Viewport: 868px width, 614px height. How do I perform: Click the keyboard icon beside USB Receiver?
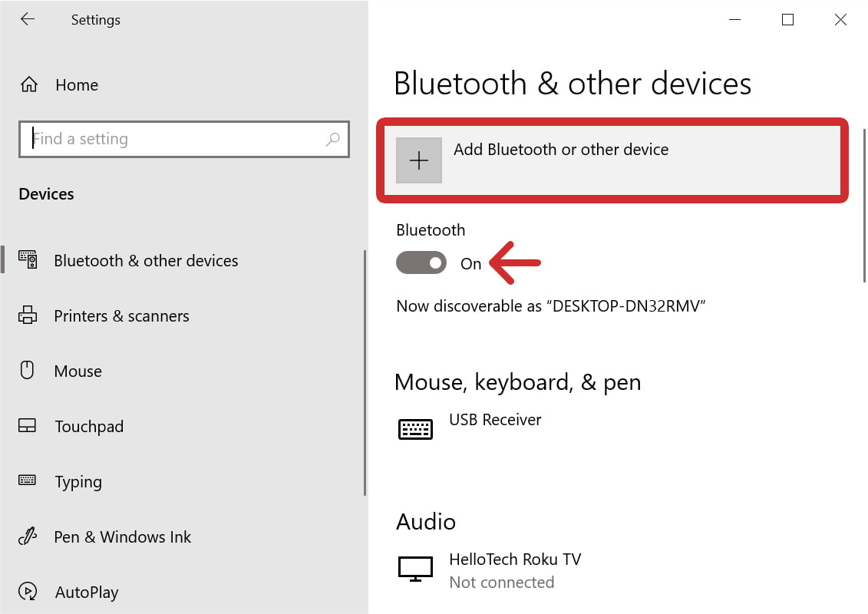tap(415, 428)
